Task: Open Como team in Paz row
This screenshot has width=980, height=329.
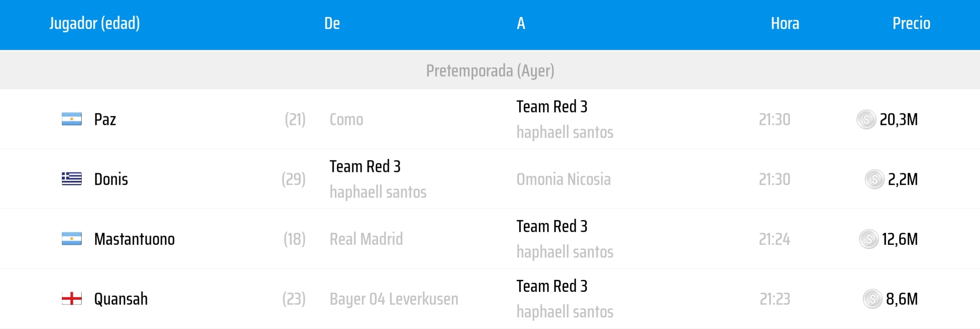Action: coord(346,120)
